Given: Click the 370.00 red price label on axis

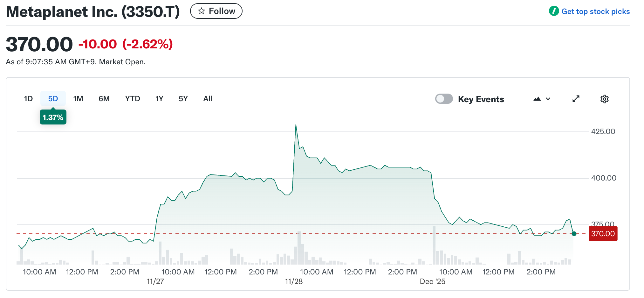Looking at the screenshot, I should point(603,234).
